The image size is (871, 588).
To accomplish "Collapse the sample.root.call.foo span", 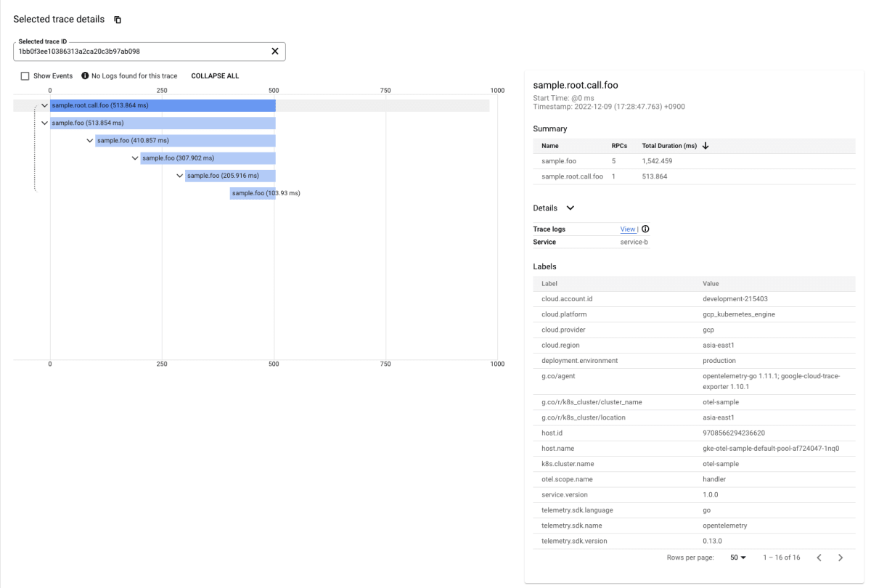I will pos(44,105).
